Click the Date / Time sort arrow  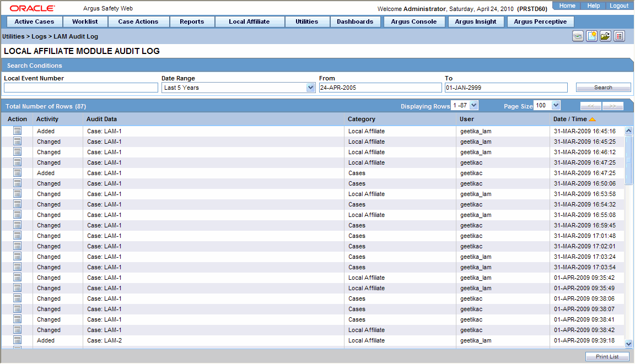pyautogui.click(x=592, y=119)
